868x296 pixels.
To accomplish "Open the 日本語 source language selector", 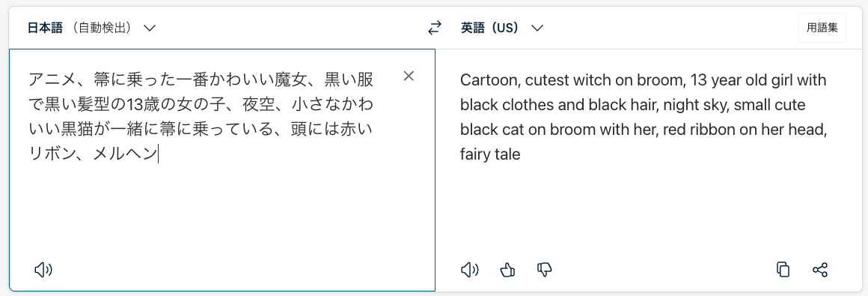I will (x=92, y=28).
